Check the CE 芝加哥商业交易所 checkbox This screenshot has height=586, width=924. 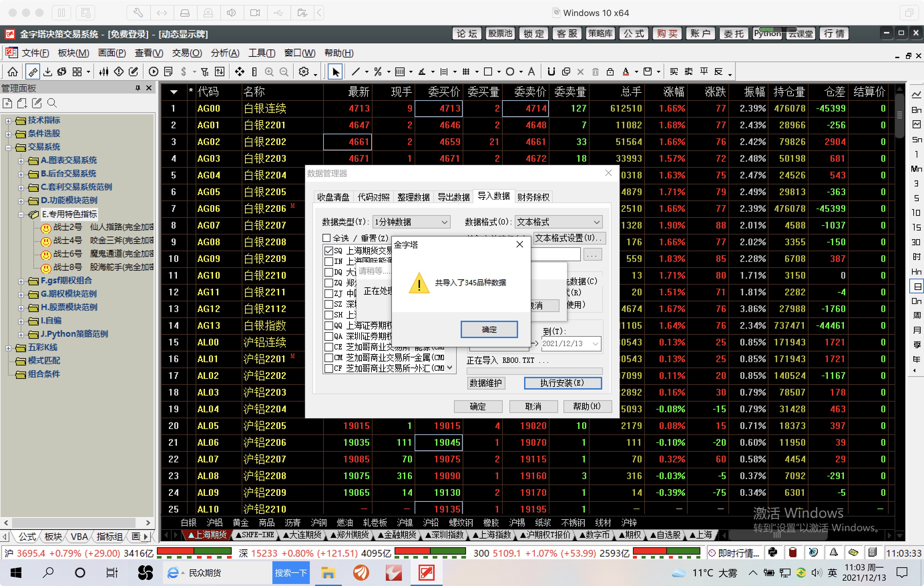tap(328, 347)
